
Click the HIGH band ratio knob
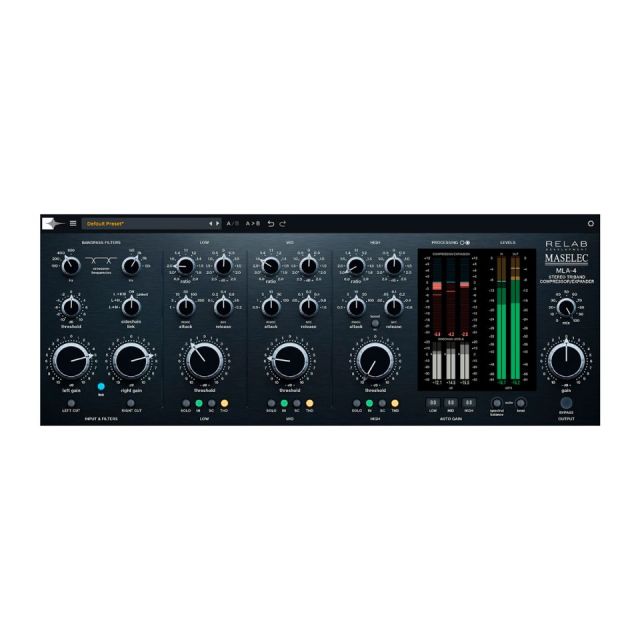pyautogui.click(x=356, y=266)
